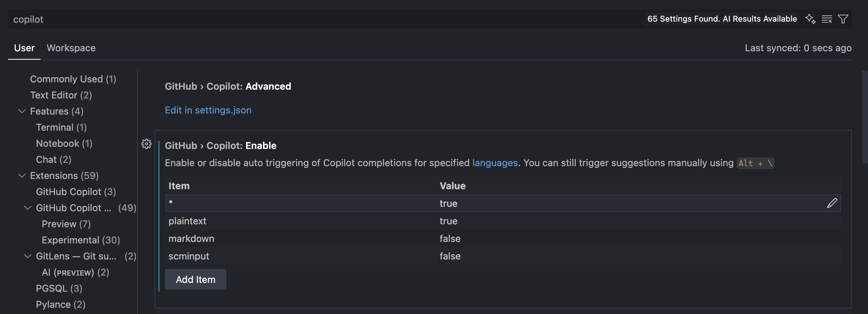This screenshot has height=314, width=868.
Task: Select the User settings tab
Action: tap(24, 48)
